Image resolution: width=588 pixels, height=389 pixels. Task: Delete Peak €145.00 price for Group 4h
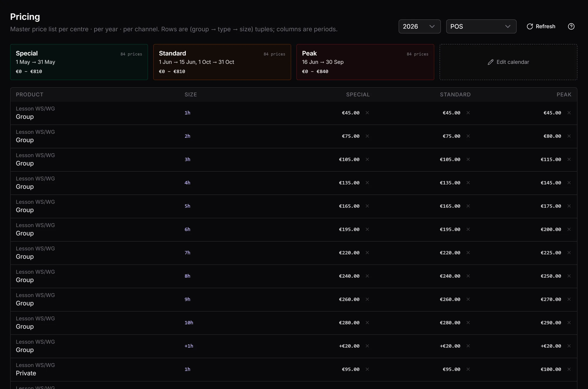569,183
